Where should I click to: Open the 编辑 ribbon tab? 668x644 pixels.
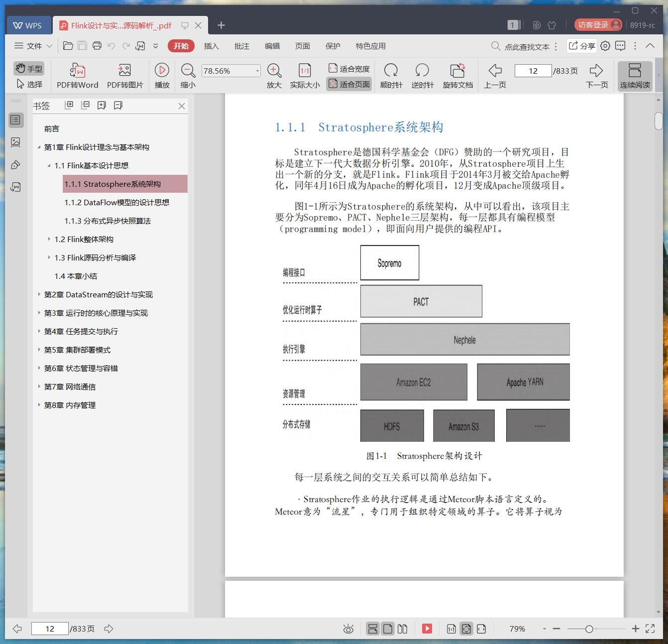click(x=272, y=46)
